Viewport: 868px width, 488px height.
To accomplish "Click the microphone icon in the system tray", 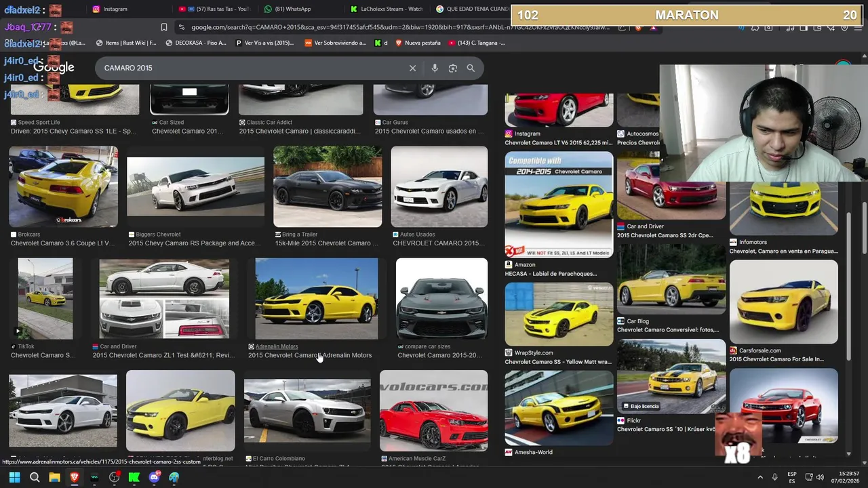I will 774,477.
